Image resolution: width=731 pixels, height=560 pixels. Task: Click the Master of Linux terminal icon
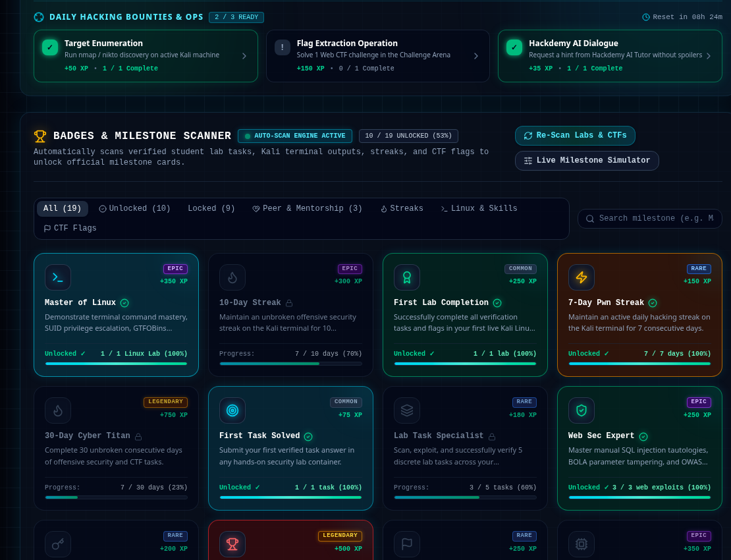tap(58, 277)
